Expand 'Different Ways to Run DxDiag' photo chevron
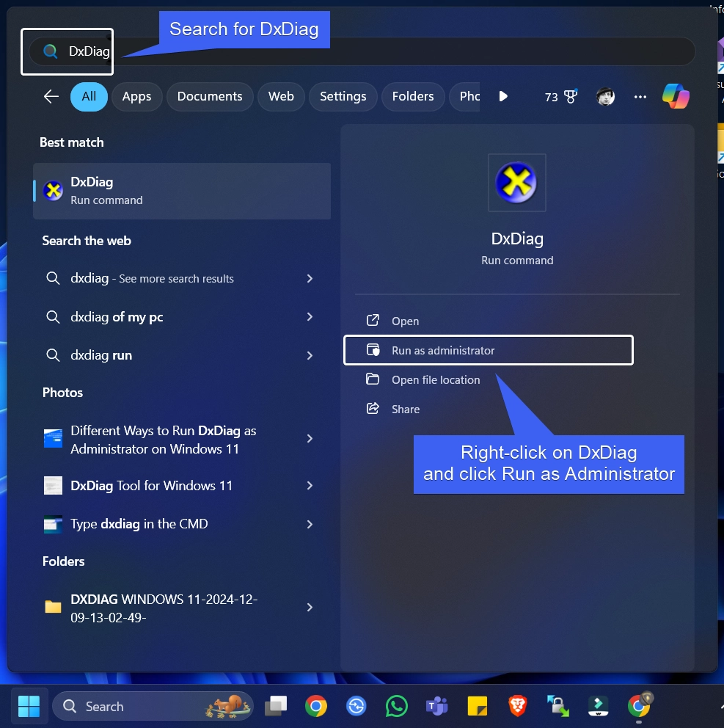 310,439
